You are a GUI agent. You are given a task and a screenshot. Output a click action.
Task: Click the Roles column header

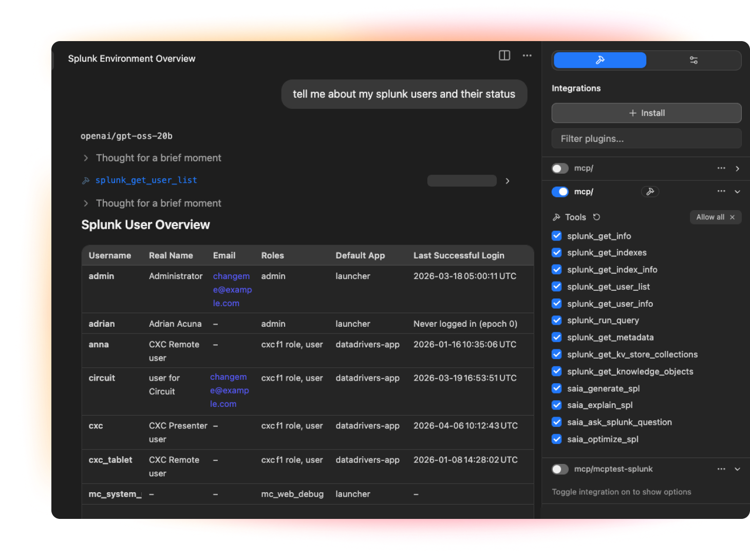coord(272,255)
